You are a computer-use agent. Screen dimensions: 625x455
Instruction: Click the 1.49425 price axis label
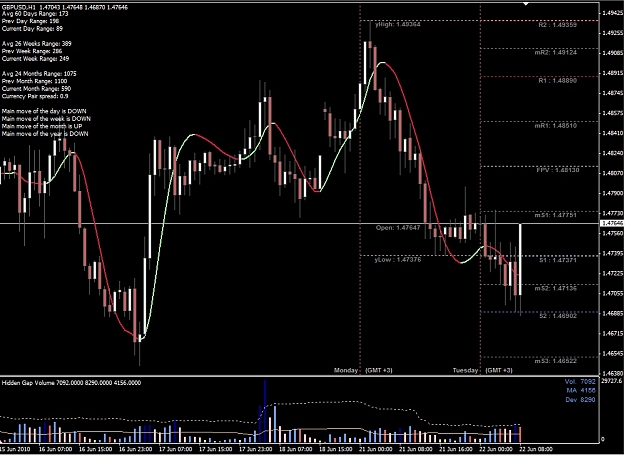[613, 13]
